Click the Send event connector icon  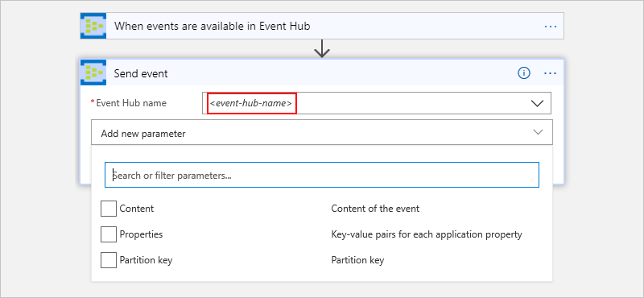click(x=93, y=72)
